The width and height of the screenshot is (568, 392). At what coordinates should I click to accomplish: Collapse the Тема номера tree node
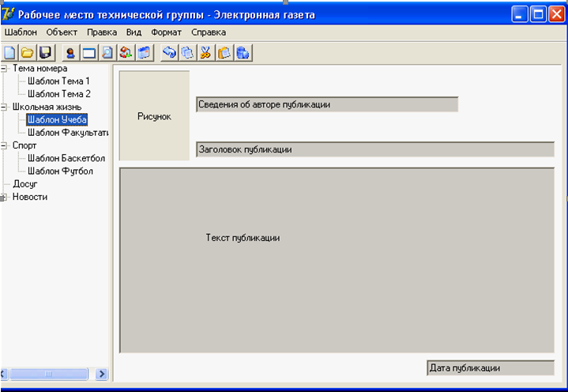point(4,68)
